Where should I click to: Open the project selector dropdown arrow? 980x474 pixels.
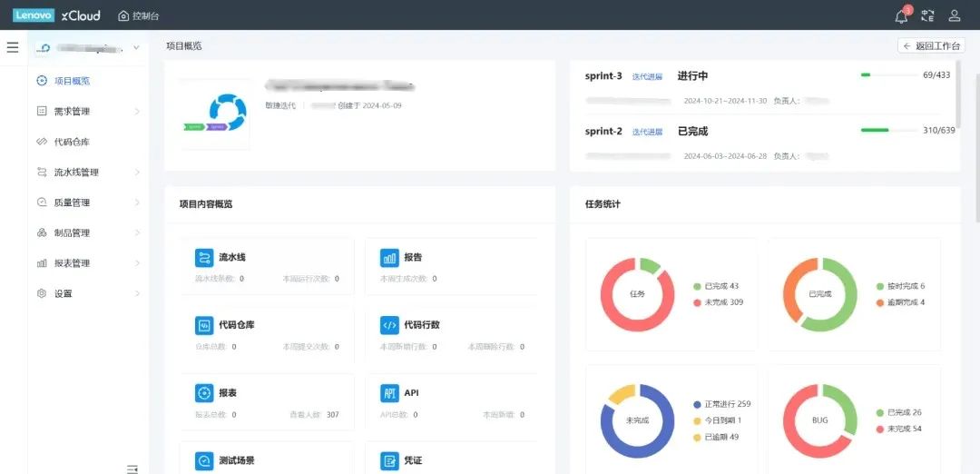(x=136, y=47)
